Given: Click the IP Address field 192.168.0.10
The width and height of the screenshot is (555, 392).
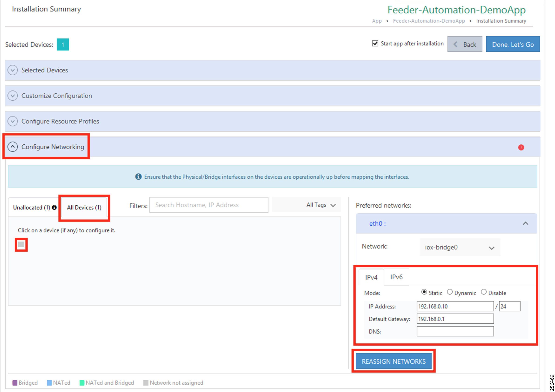Looking at the screenshot, I should pos(455,306).
